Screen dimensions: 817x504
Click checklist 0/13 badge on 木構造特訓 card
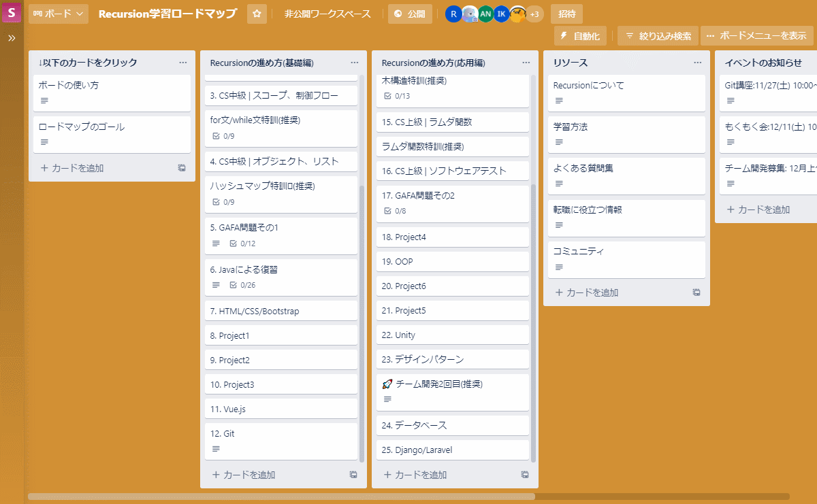tap(397, 96)
